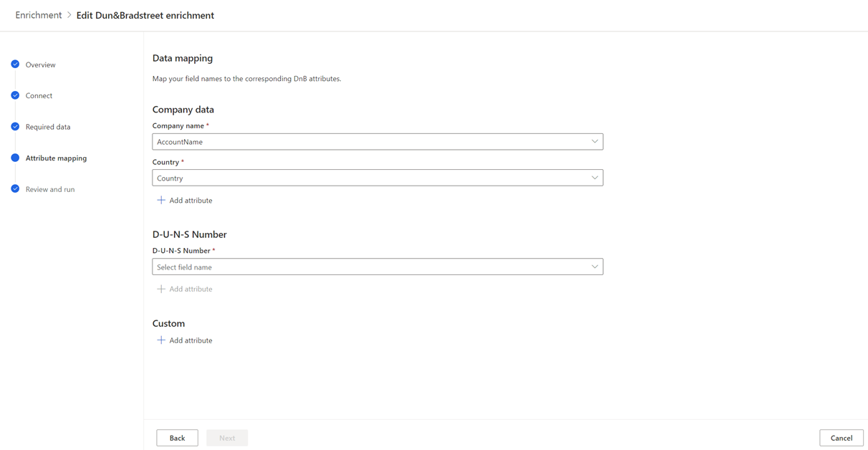Click the Company data section heading

(x=183, y=110)
